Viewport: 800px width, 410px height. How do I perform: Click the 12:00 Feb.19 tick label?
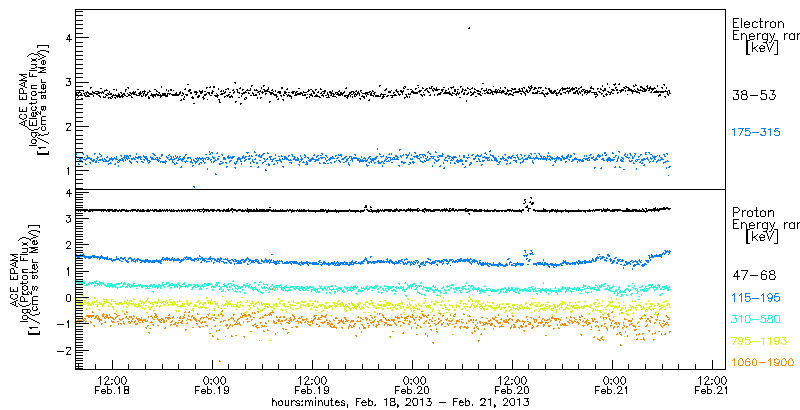coord(311,386)
